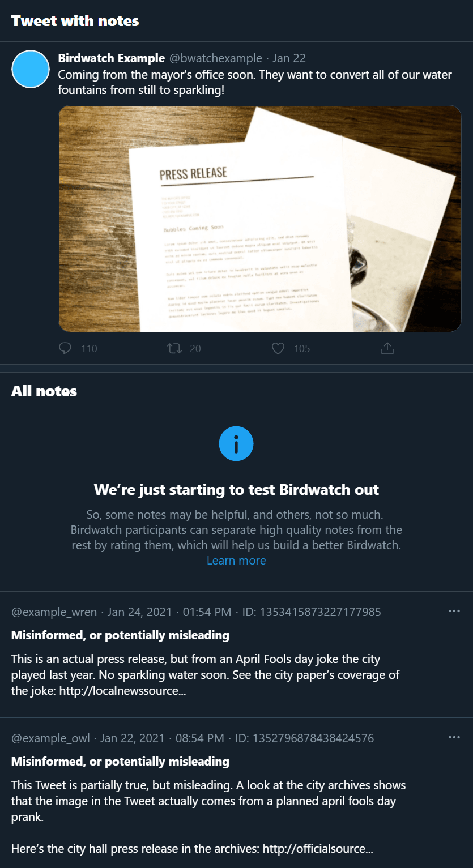Click the Birdwatch Example display name

[112, 58]
